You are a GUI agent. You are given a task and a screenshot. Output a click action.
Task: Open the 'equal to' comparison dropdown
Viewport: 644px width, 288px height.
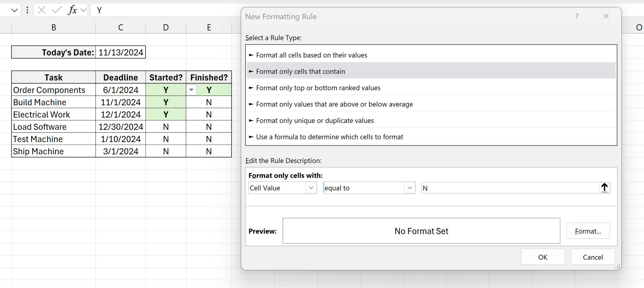(410, 188)
